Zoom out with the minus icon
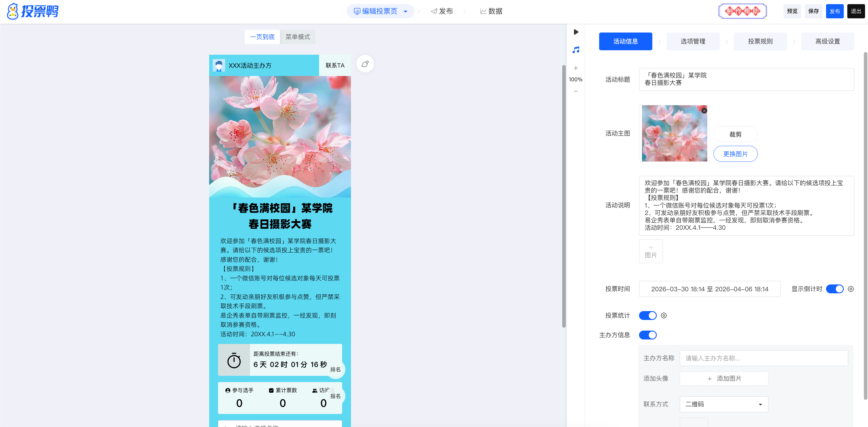This screenshot has height=427, width=868. (x=576, y=91)
